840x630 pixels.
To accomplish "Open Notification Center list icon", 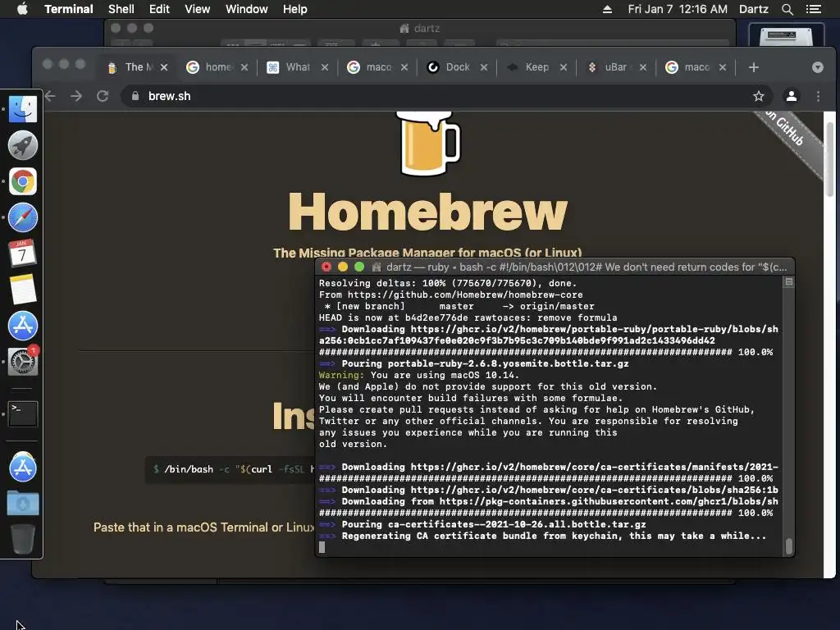I will (814, 9).
